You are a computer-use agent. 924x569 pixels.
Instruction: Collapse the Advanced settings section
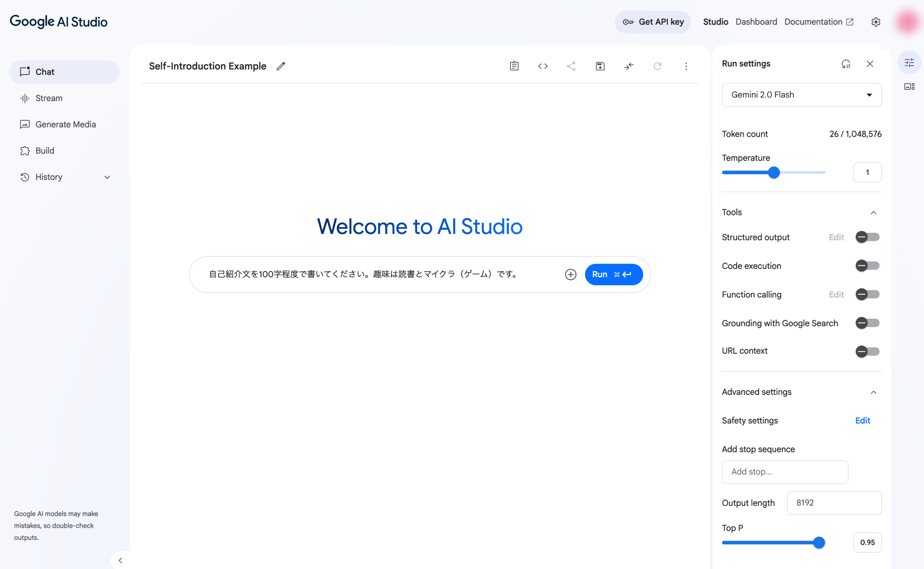click(x=873, y=392)
